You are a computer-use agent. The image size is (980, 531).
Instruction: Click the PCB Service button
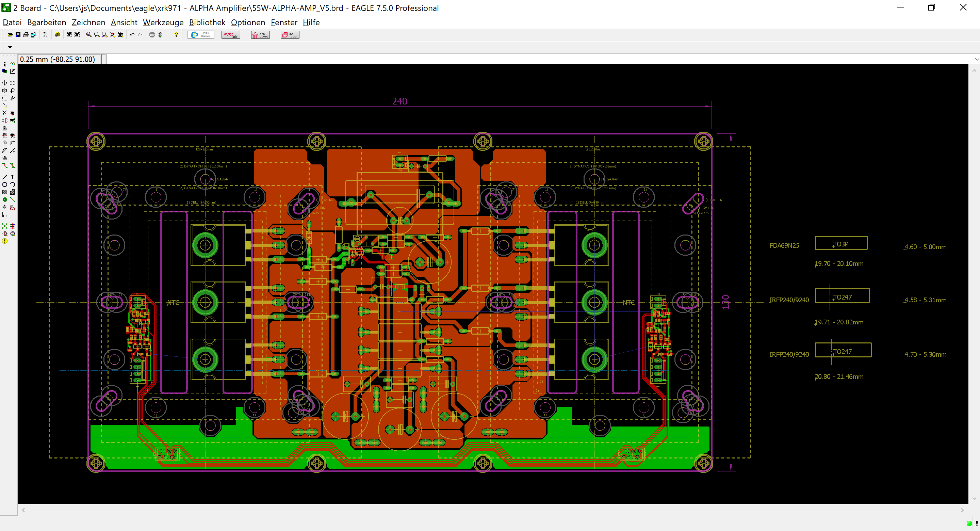pyautogui.click(x=201, y=35)
